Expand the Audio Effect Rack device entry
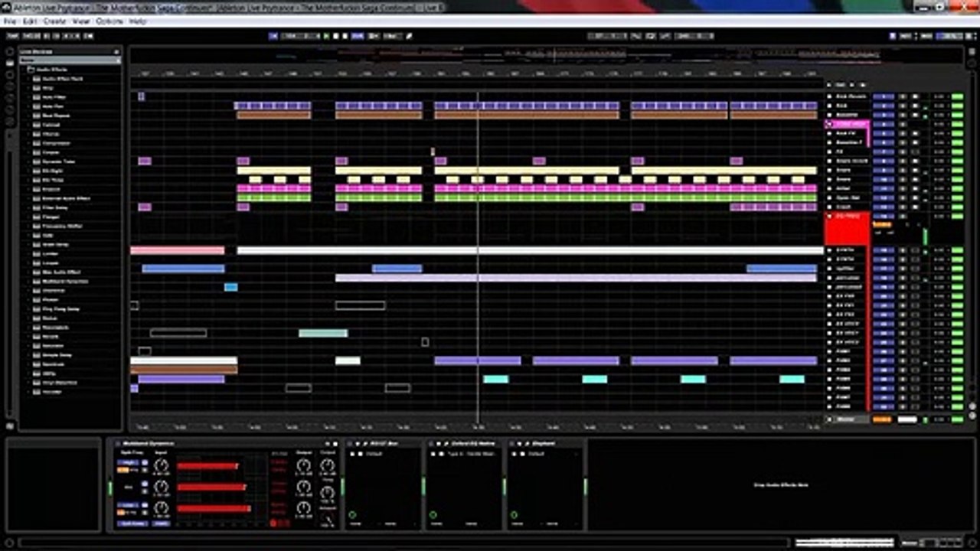 tap(29, 78)
